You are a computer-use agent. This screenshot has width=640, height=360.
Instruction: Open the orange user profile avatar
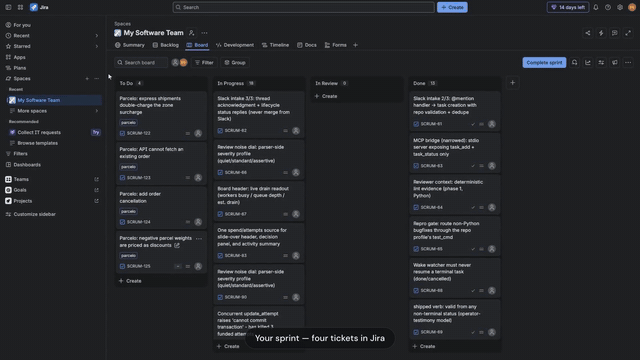(x=632, y=7)
